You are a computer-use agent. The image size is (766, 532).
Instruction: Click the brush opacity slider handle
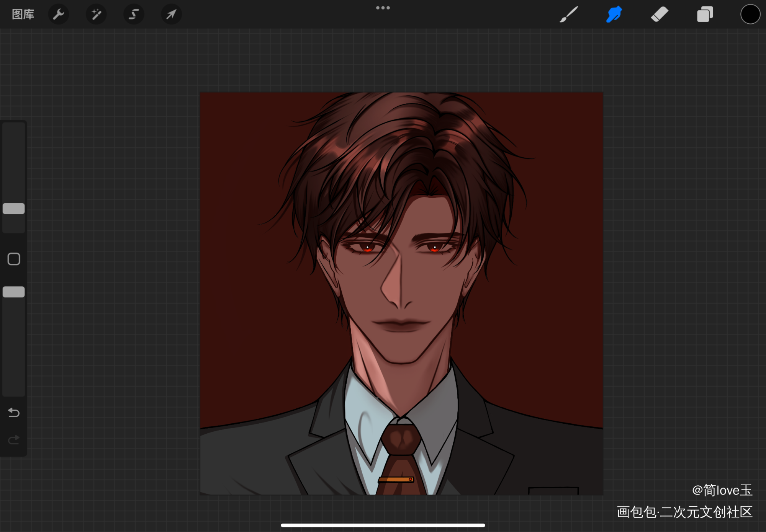(14, 292)
